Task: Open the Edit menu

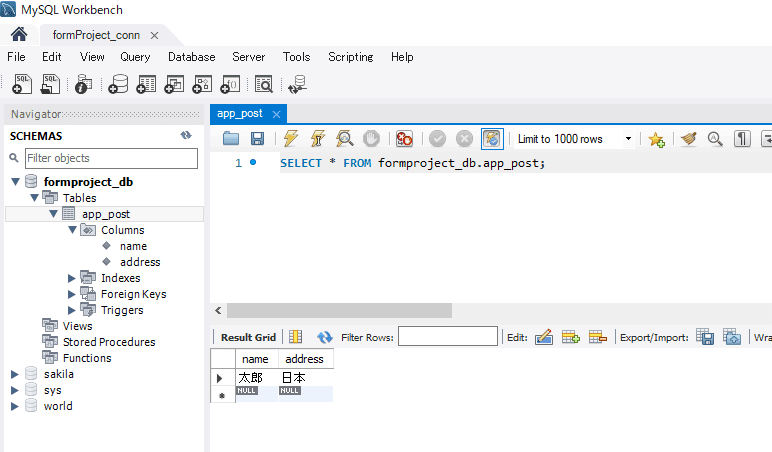Action: (52, 57)
